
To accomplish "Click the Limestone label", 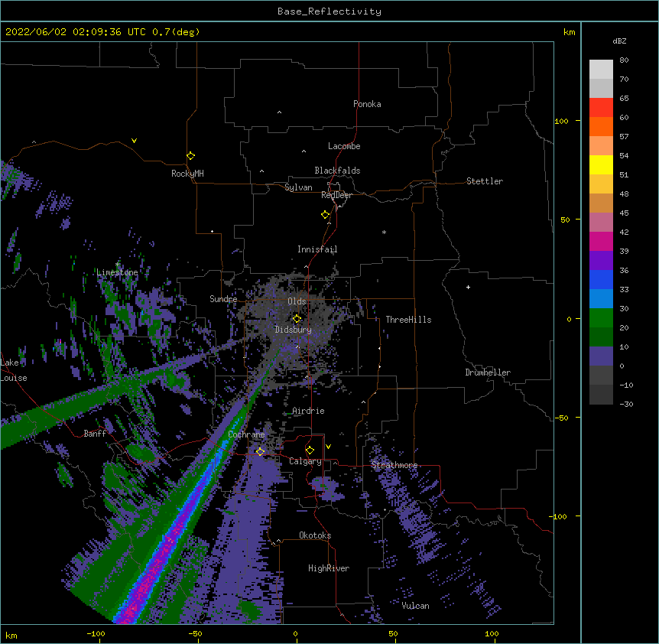I will coord(117,272).
